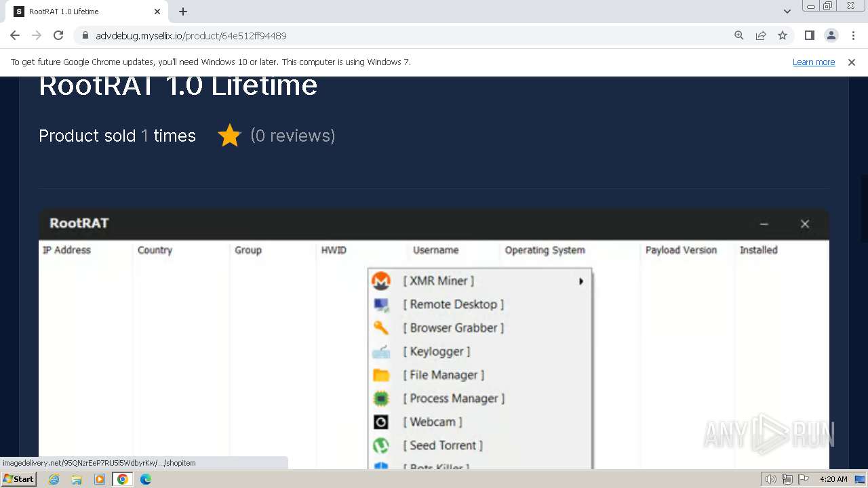Click the Installed column header

point(759,250)
